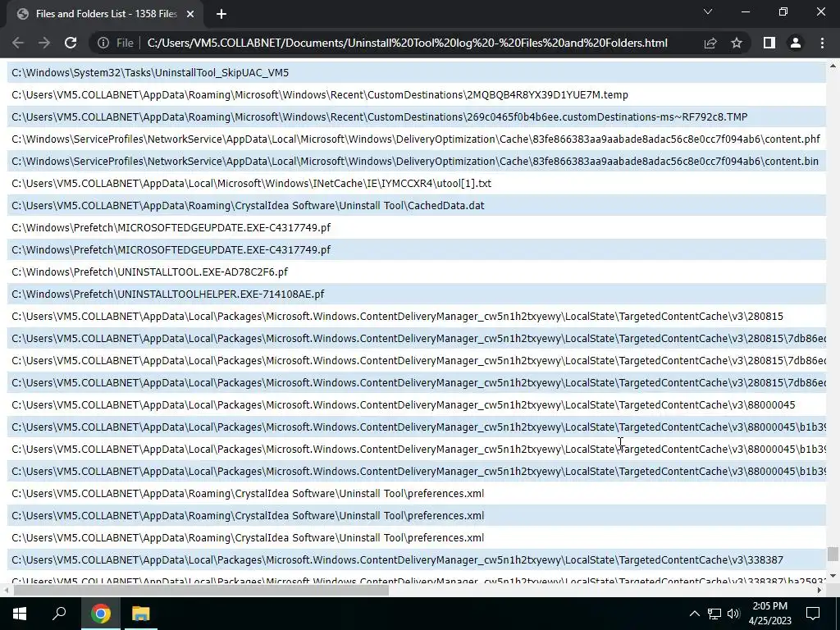
Task: Select the TargetedContentCache\v3\88000045 folder row
Action: pyautogui.click(x=416, y=404)
